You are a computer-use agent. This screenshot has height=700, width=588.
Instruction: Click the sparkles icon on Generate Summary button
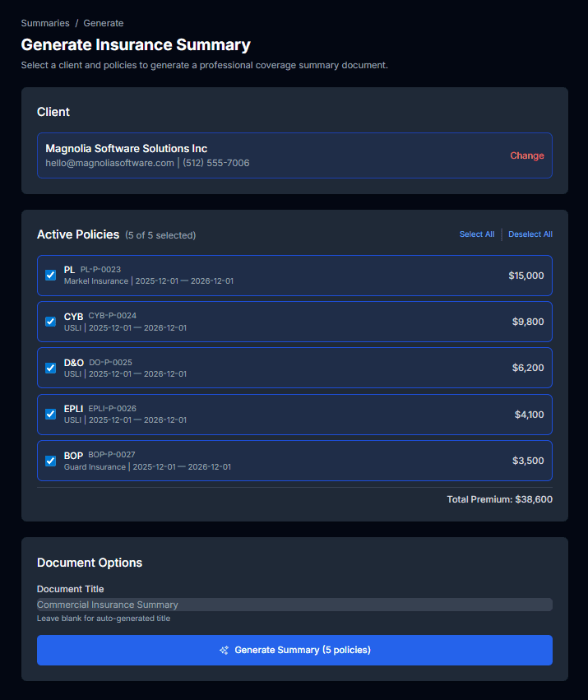tap(223, 650)
